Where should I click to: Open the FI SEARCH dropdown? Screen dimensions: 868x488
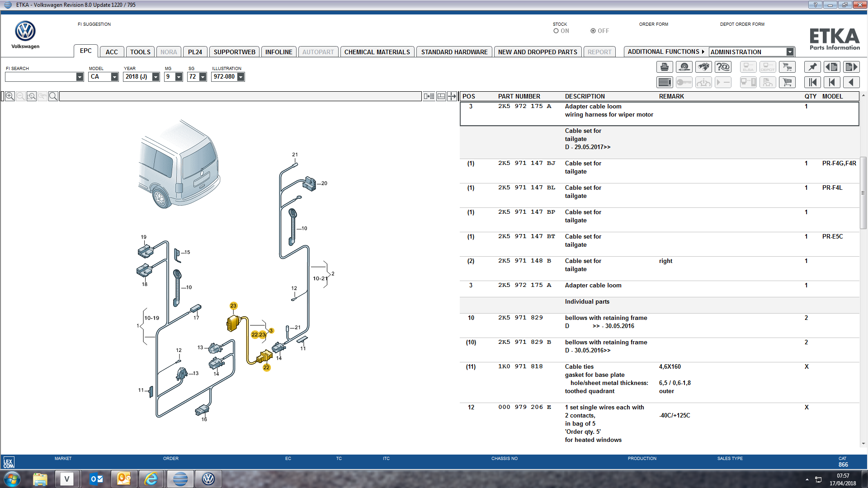coord(80,77)
